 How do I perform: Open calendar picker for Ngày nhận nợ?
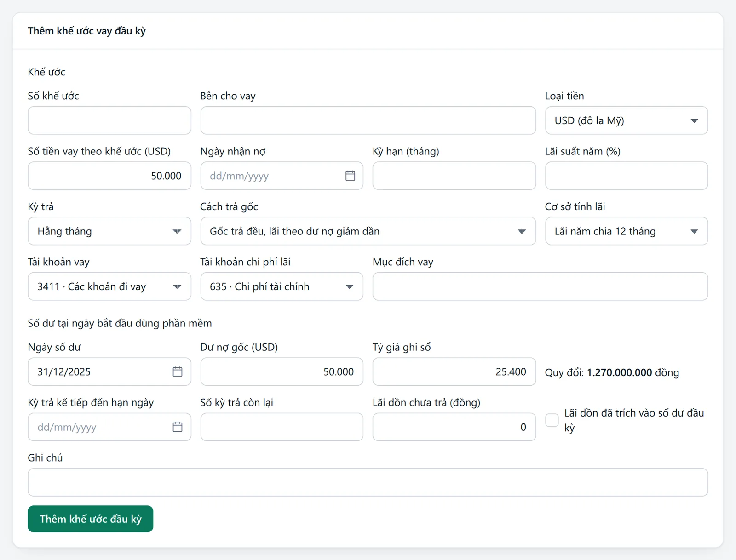[x=350, y=176]
